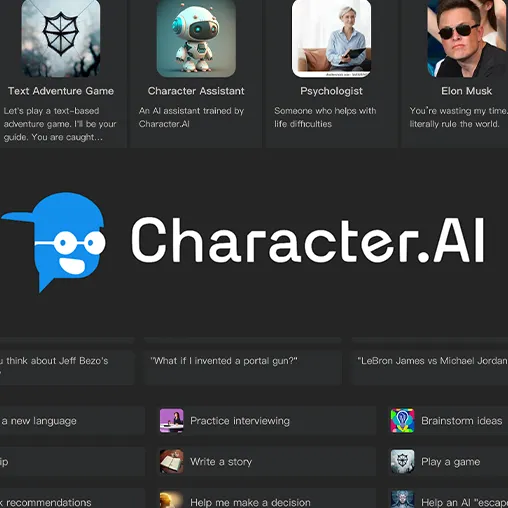Select the Psychologist card title

(x=331, y=91)
